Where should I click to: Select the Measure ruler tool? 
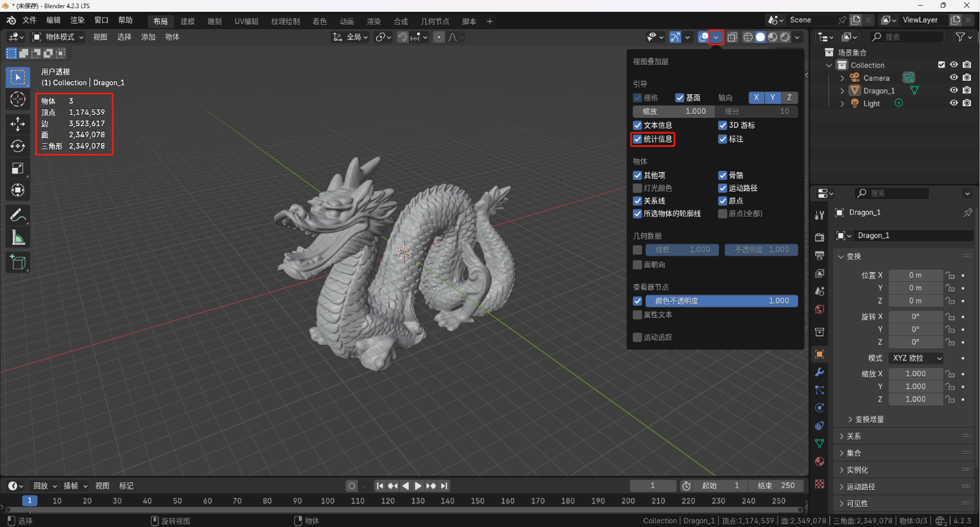pyautogui.click(x=18, y=237)
